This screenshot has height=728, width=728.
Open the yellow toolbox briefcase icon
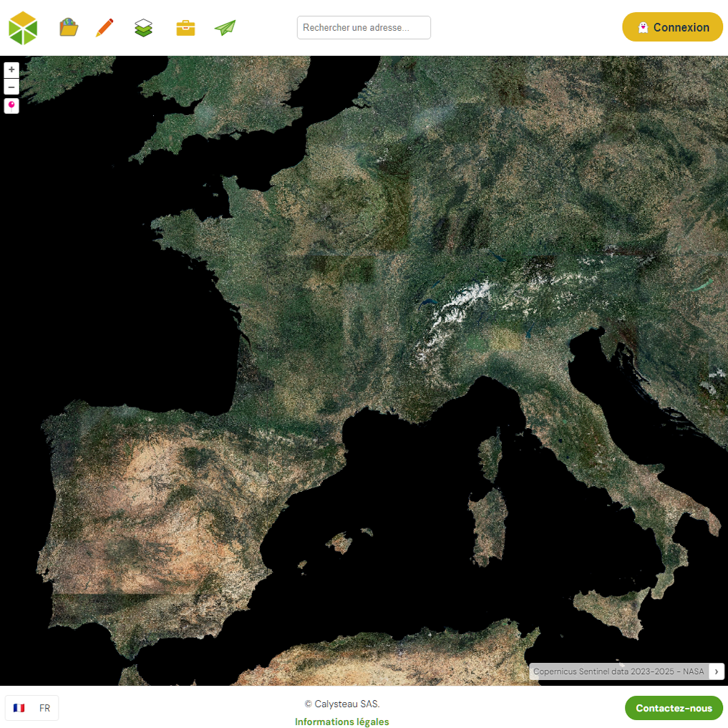pos(185,28)
